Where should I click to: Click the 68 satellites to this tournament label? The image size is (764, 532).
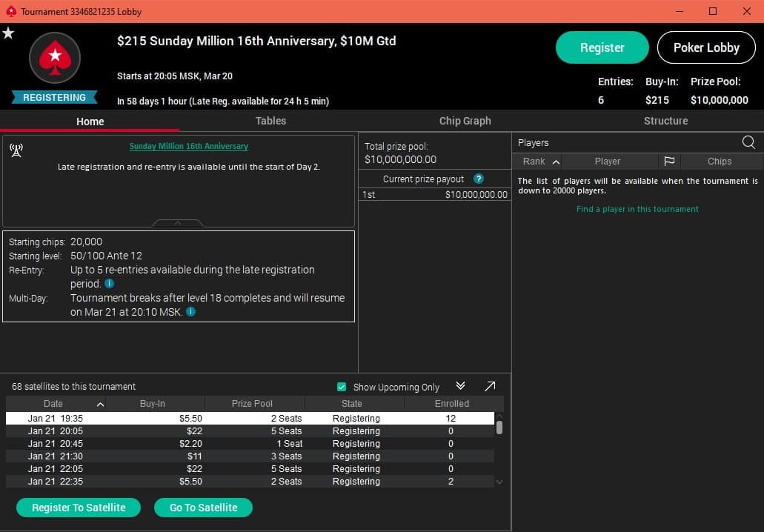(73, 386)
